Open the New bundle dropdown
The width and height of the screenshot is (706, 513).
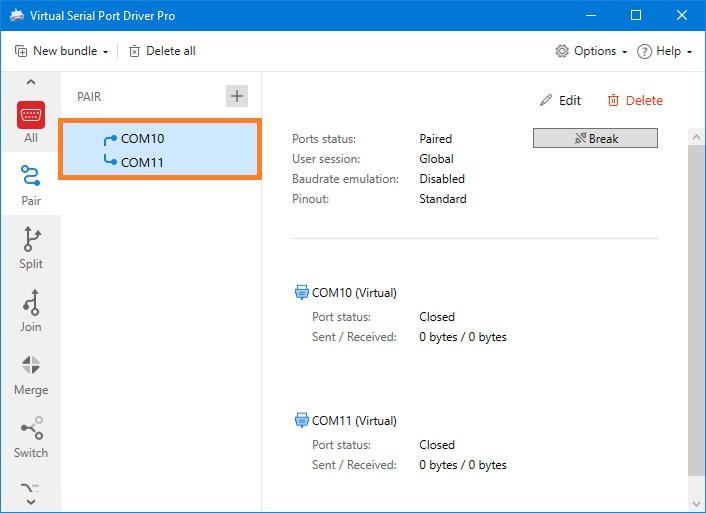coord(62,51)
